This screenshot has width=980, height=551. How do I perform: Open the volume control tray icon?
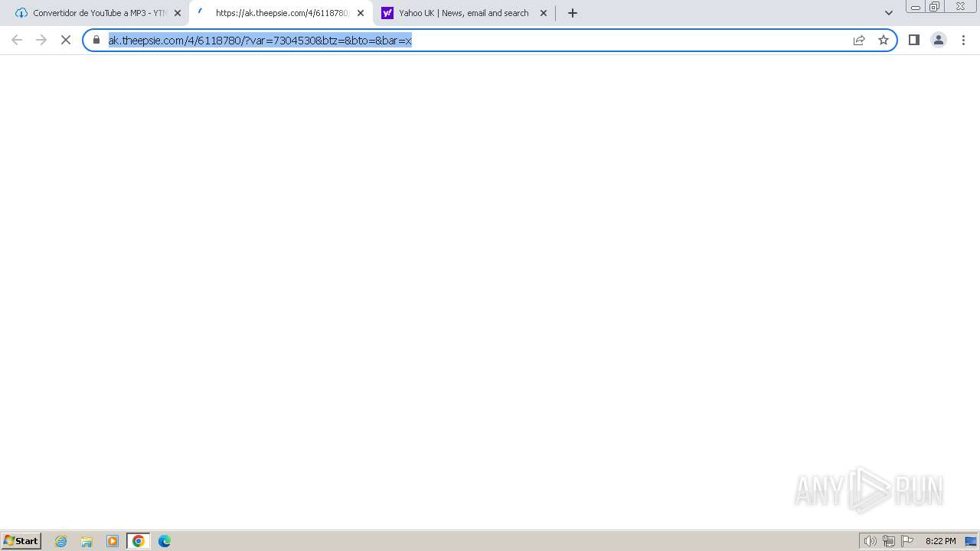click(x=871, y=541)
